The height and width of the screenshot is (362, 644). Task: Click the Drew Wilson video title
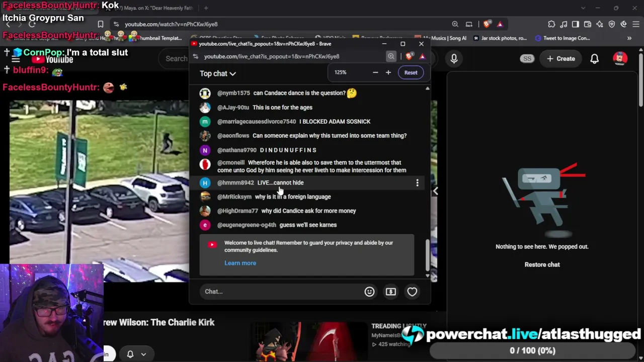pos(159,323)
